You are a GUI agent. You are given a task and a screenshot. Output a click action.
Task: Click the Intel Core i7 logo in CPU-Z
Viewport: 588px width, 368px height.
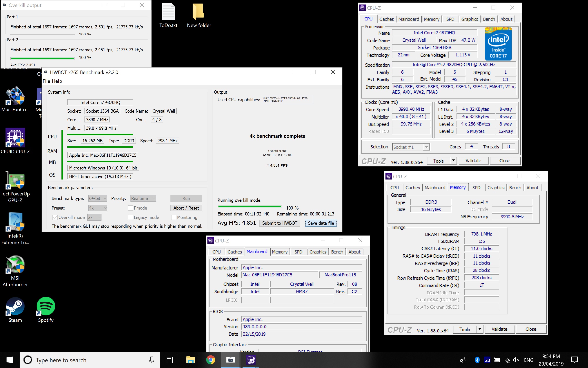click(x=498, y=44)
